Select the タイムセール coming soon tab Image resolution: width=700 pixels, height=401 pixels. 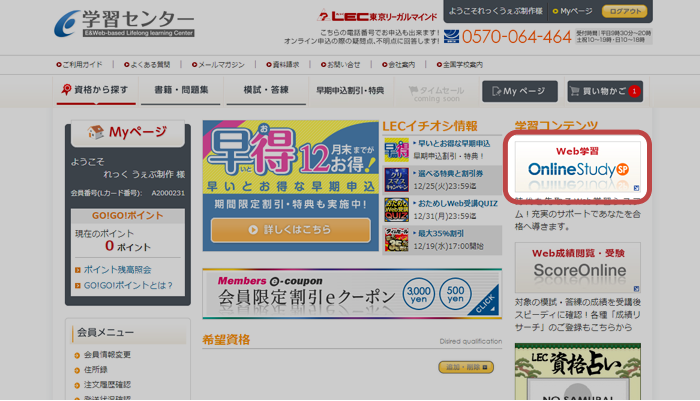point(437,93)
